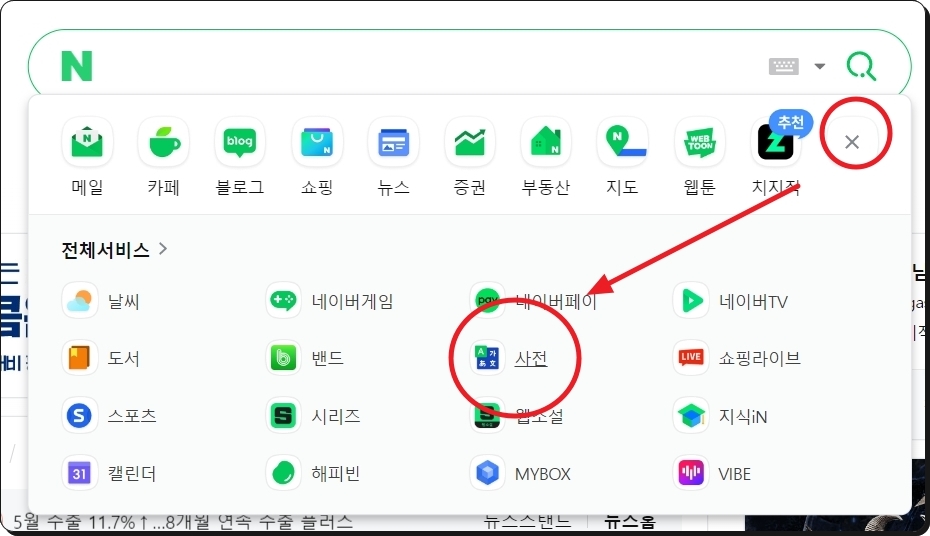Open the 5월 수출 11.7% headline
930x536 pixels.
(183, 522)
